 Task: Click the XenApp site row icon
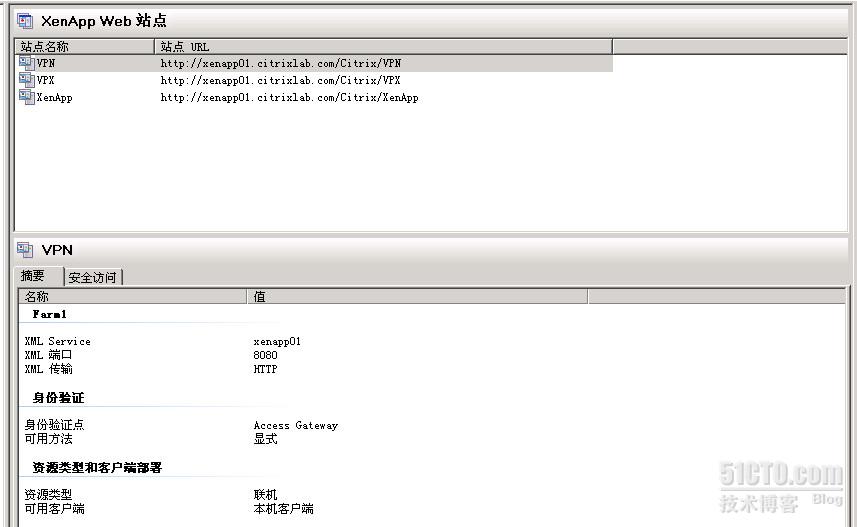pos(27,97)
